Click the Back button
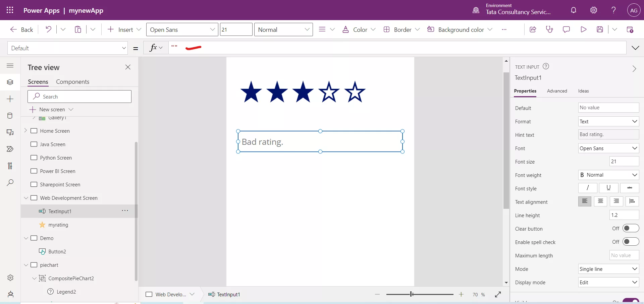This screenshot has height=304, width=644. click(x=21, y=29)
